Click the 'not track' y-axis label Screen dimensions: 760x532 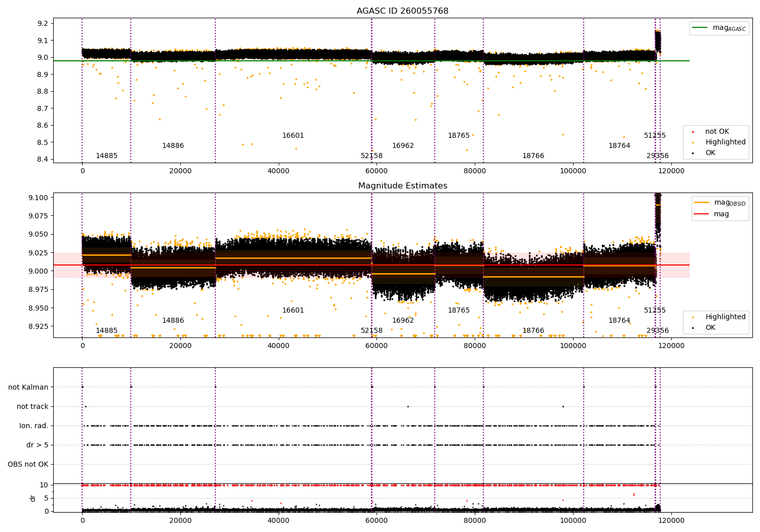coord(32,406)
